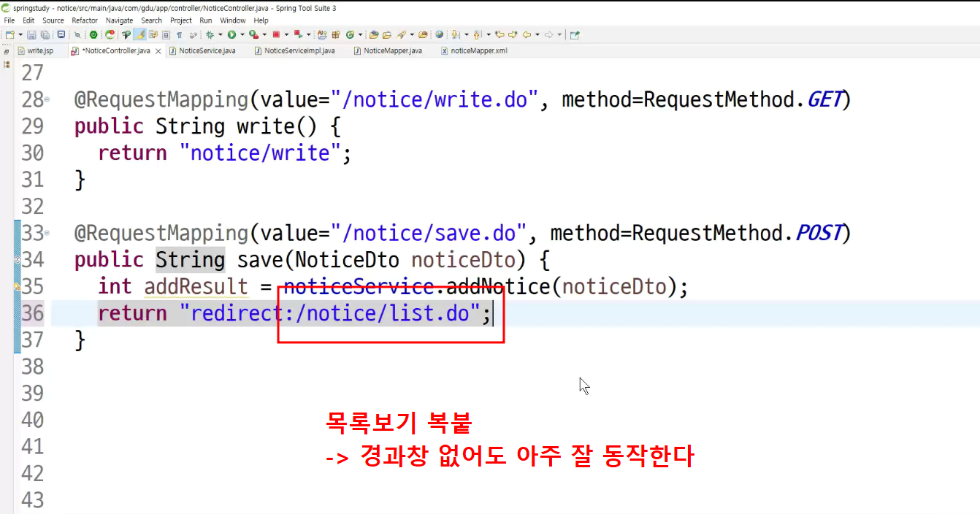The width and height of the screenshot is (980, 514).
Task: Click the Search flashlight icon
Action: point(401,34)
